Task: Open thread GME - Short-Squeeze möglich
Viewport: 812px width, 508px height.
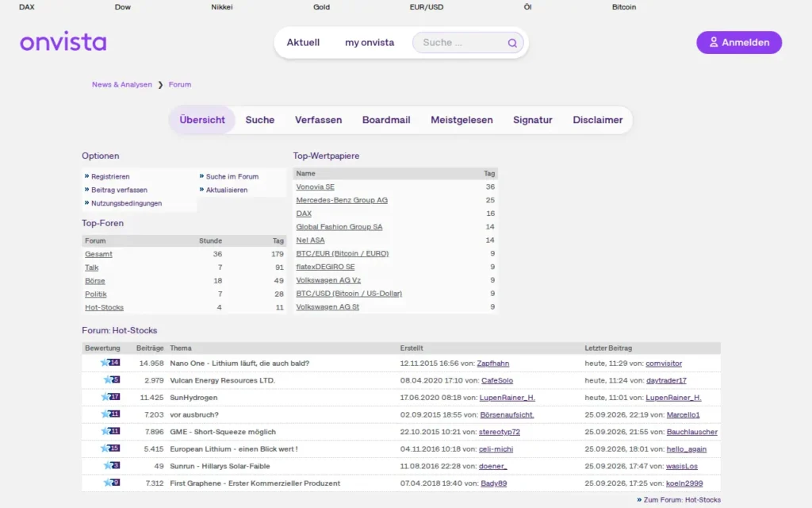Action: pos(223,432)
